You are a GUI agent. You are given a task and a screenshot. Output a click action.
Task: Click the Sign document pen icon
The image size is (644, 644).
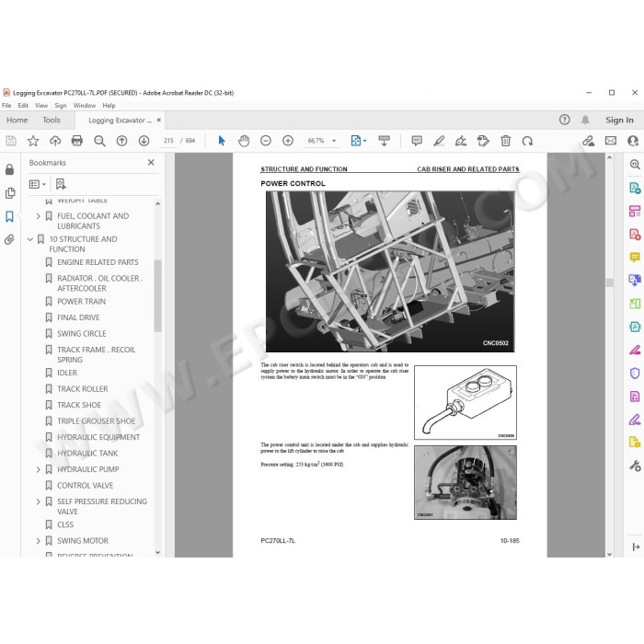(461, 141)
